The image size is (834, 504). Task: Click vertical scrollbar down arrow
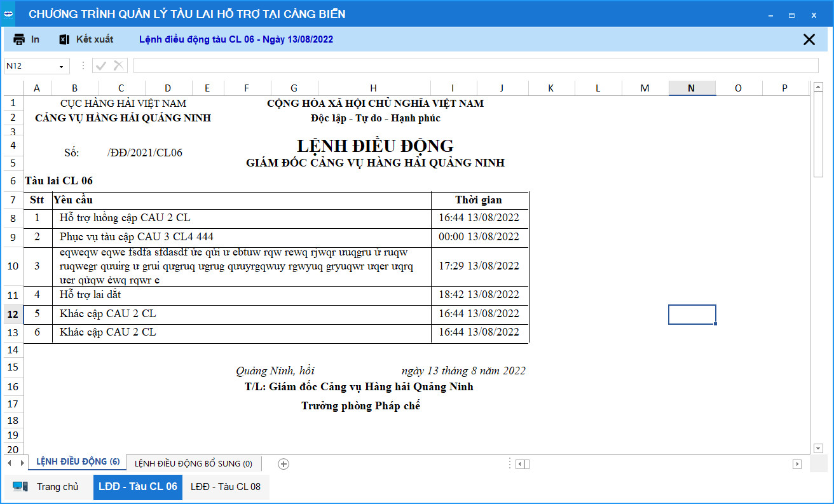818,449
